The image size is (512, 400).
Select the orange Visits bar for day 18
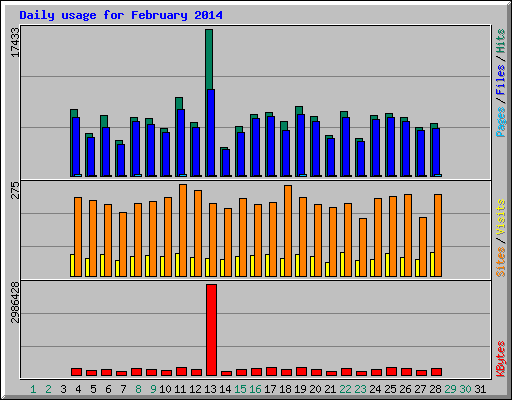288,231
